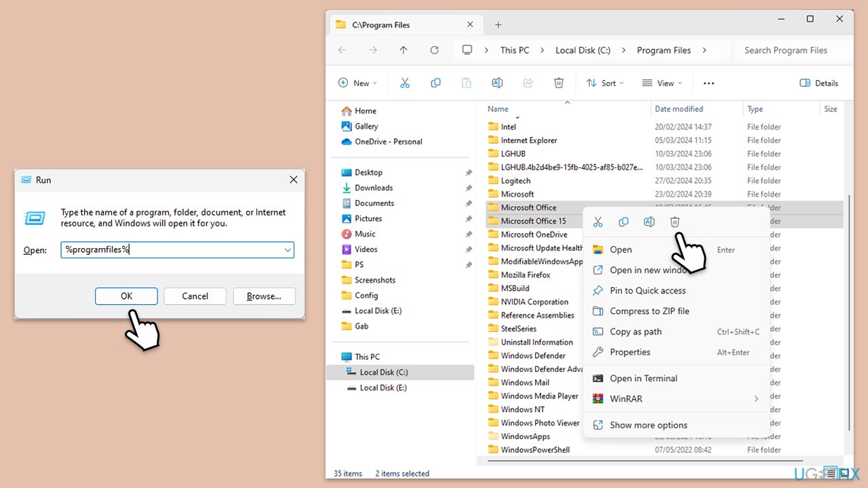Image resolution: width=868 pixels, height=488 pixels.
Task: Expand the chevron after Program Files breadcrumb
Action: [705, 50]
